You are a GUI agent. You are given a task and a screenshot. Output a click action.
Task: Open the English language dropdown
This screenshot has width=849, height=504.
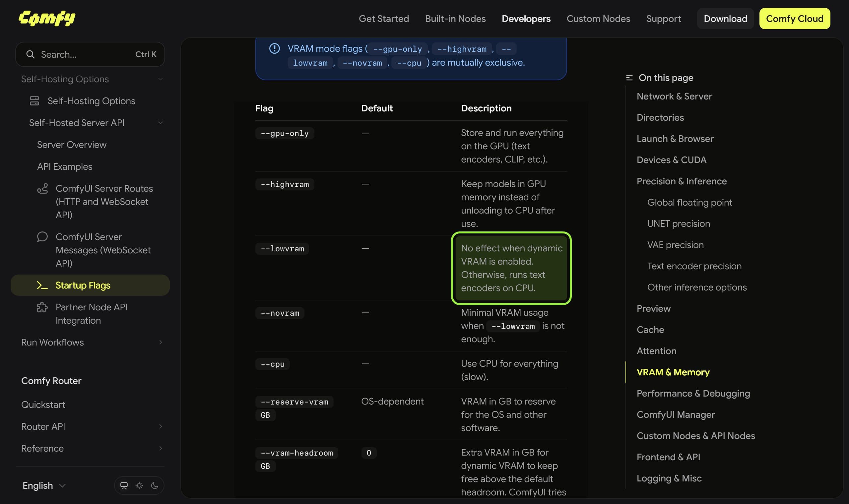point(44,485)
